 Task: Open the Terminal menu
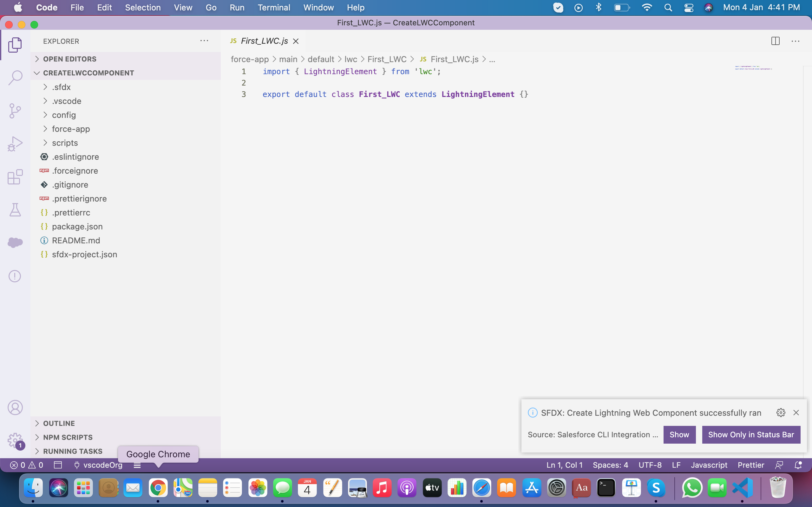point(273,7)
